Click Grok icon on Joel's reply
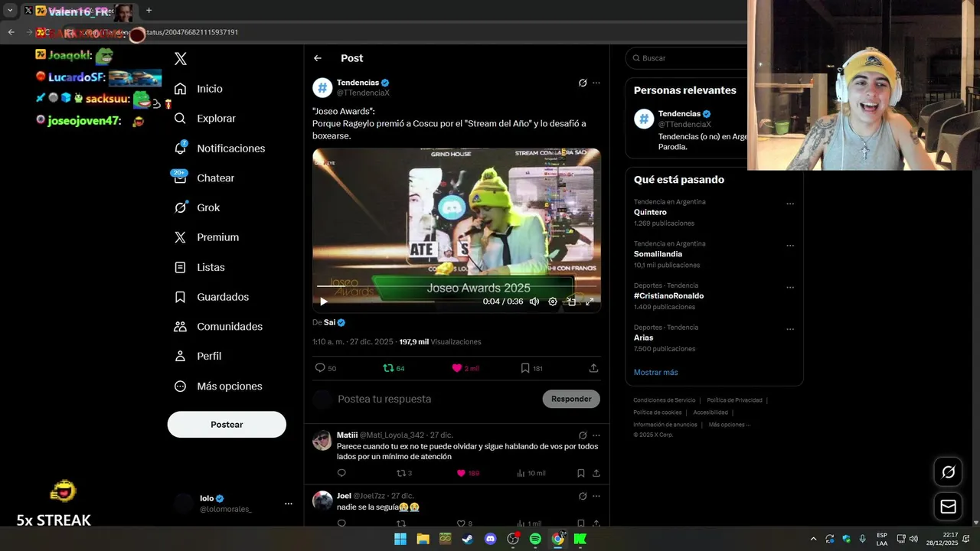980x551 pixels. 583,496
